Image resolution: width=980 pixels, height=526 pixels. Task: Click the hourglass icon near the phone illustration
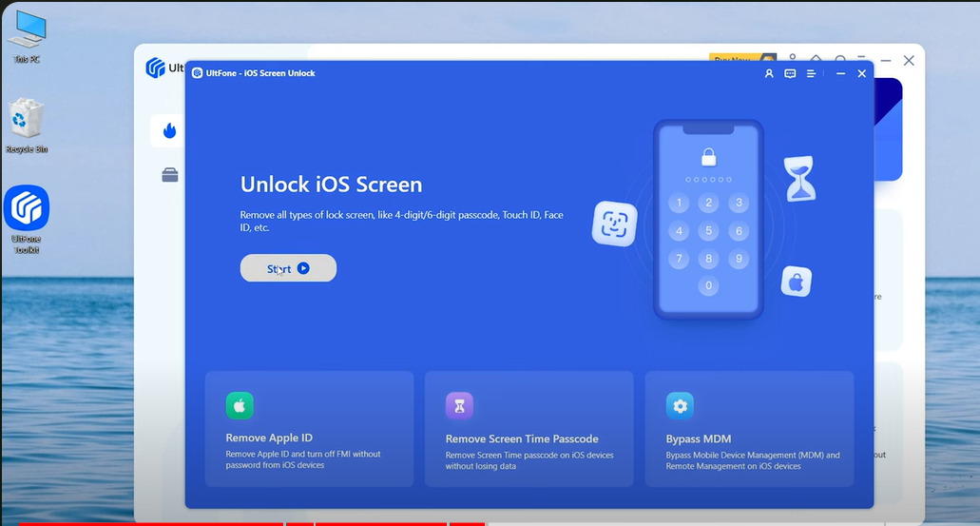pos(799,179)
